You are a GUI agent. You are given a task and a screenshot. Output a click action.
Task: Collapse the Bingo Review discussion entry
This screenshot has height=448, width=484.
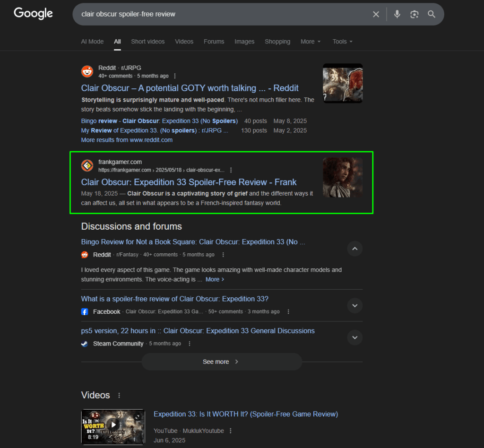[354, 249]
